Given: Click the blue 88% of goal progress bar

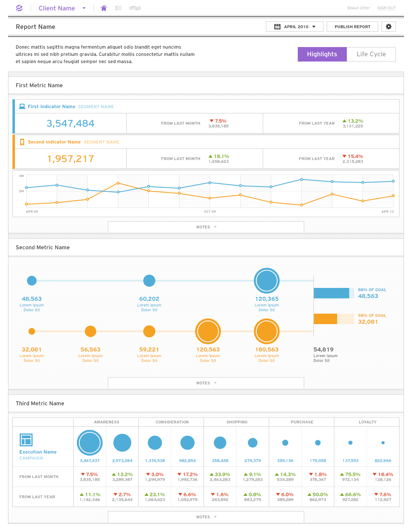Looking at the screenshot, I should (332, 293).
